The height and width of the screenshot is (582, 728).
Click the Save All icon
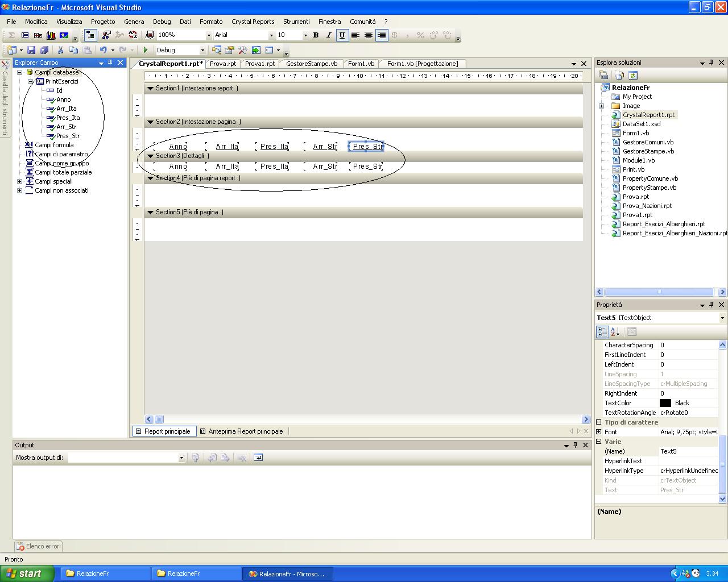(44, 50)
